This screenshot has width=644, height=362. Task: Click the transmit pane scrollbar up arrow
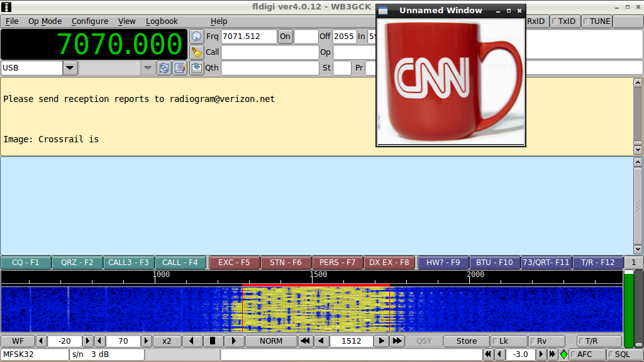coord(638,162)
